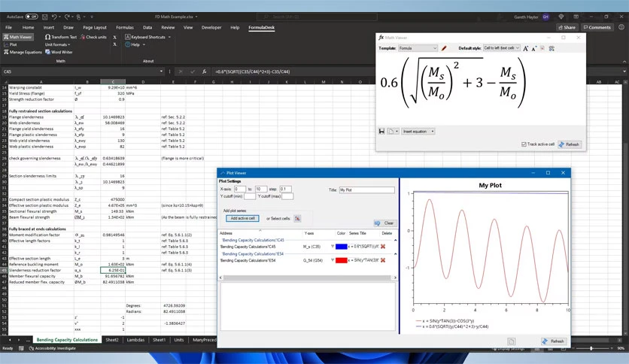The width and height of the screenshot is (629, 364).
Task: Toggle Track active cell checkbox
Action: (x=524, y=144)
